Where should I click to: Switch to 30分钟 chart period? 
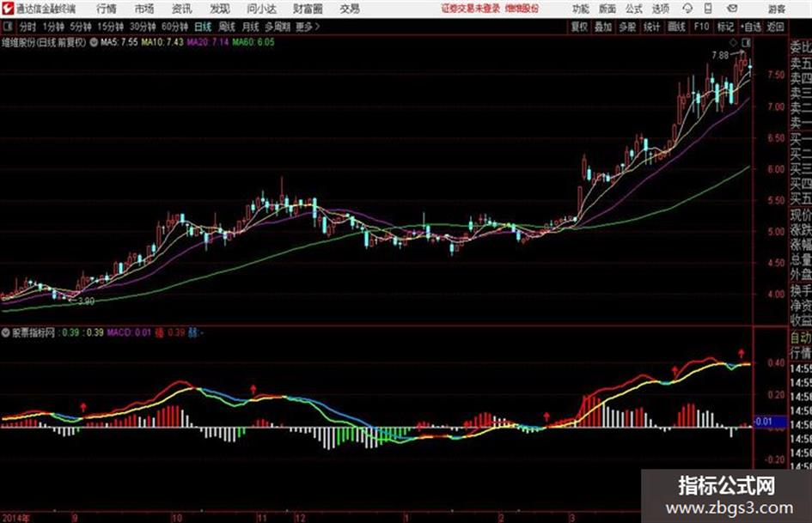tap(143, 27)
